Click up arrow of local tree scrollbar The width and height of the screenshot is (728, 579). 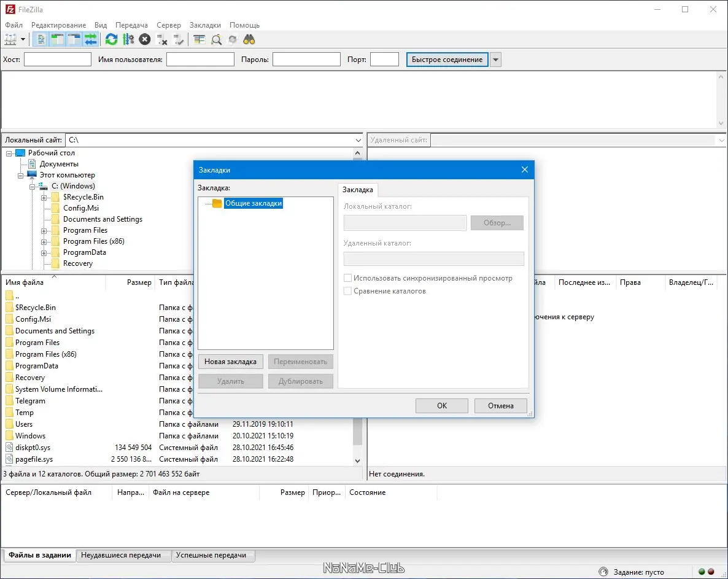357,153
